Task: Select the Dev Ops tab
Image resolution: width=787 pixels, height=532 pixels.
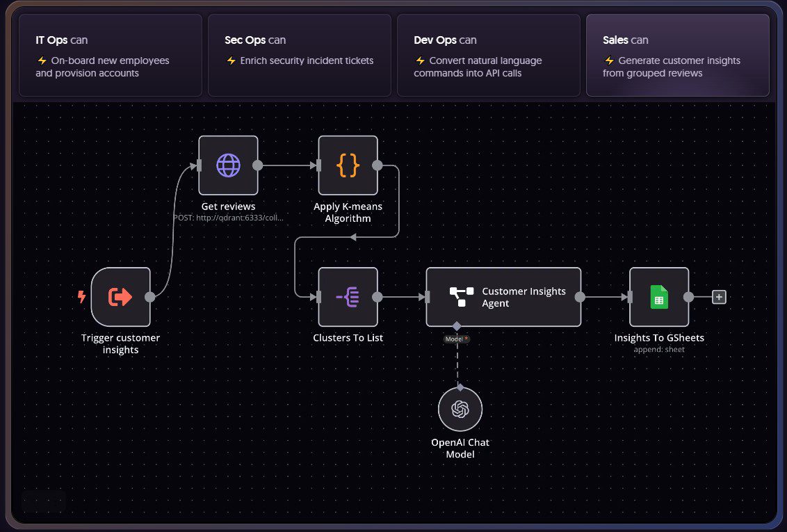Action: tap(488, 56)
